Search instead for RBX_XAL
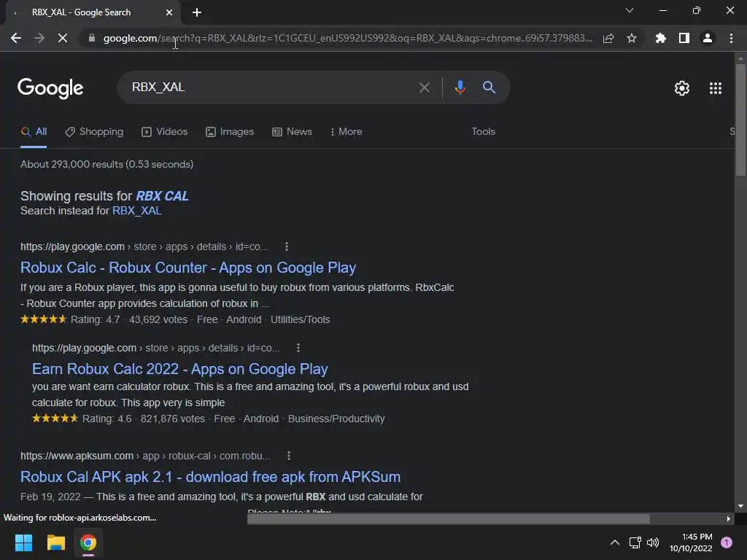Screen dimensions: 747x560 pyautogui.click(x=136, y=211)
